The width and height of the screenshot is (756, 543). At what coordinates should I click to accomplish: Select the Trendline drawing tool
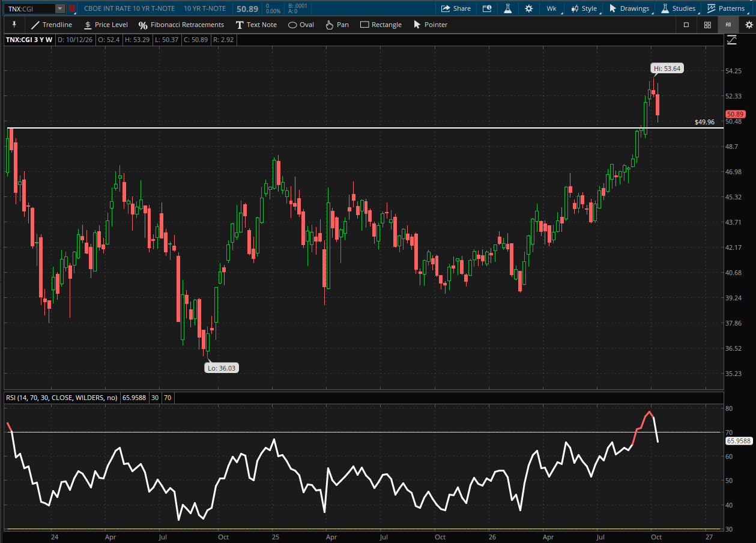[x=52, y=25]
